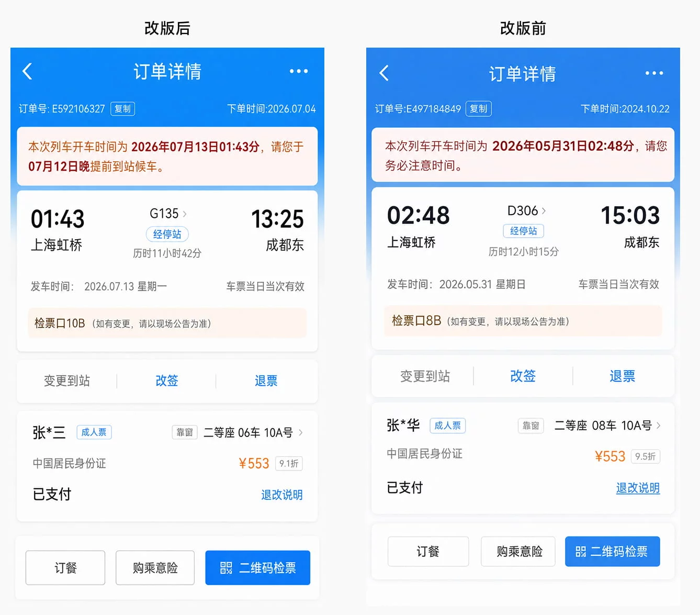Click 历时11小时42分 duration text
The height and width of the screenshot is (615, 700).
pyautogui.click(x=167, y=253)
